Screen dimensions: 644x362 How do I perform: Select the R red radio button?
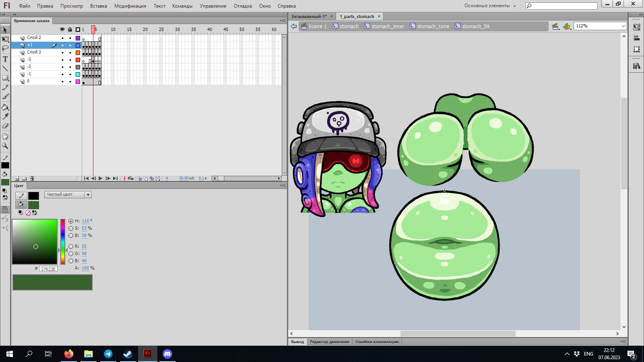pos(71,247)
